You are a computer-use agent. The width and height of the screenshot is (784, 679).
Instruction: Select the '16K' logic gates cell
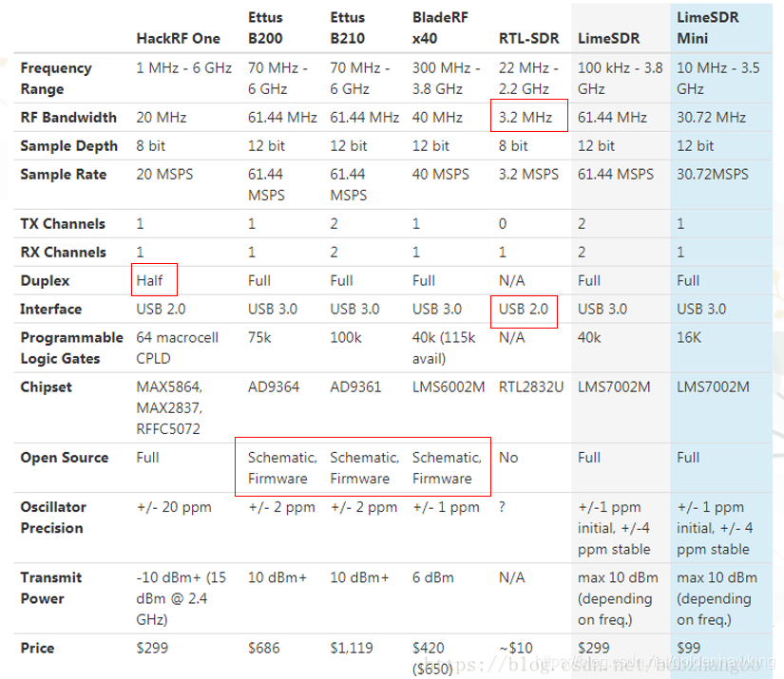(x=689, y=338)
